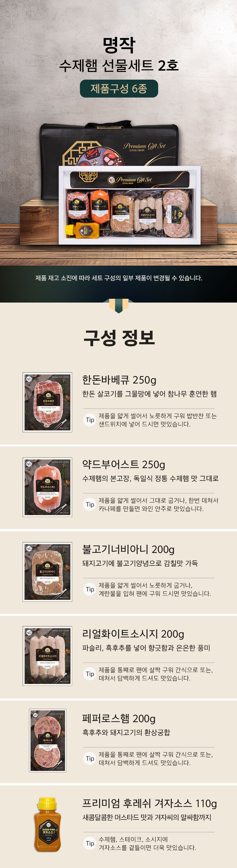
Task: Select the 한돈바베큐 product thumbnail
Action: pos(47,402)
